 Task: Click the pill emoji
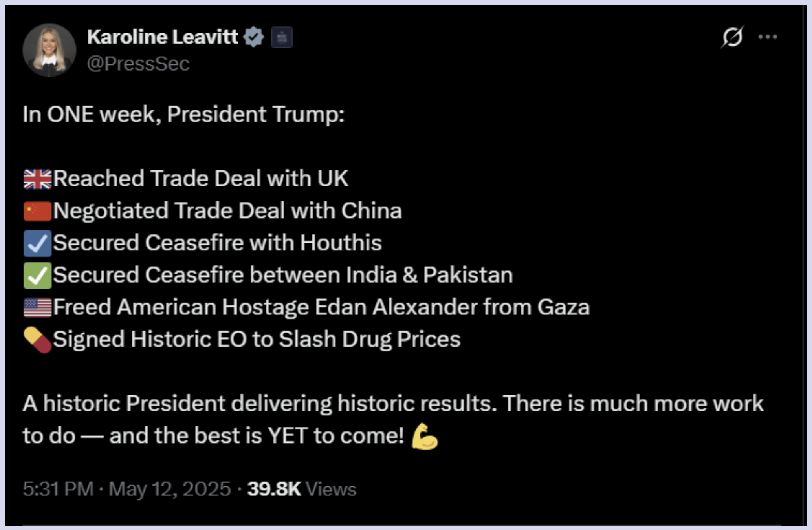click(37, 340)
